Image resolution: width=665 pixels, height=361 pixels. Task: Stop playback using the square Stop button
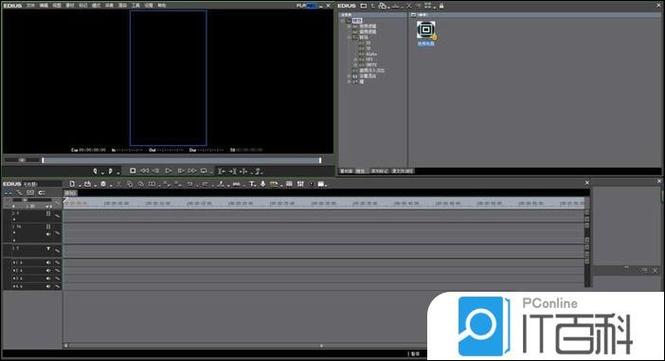coord(133,171)
